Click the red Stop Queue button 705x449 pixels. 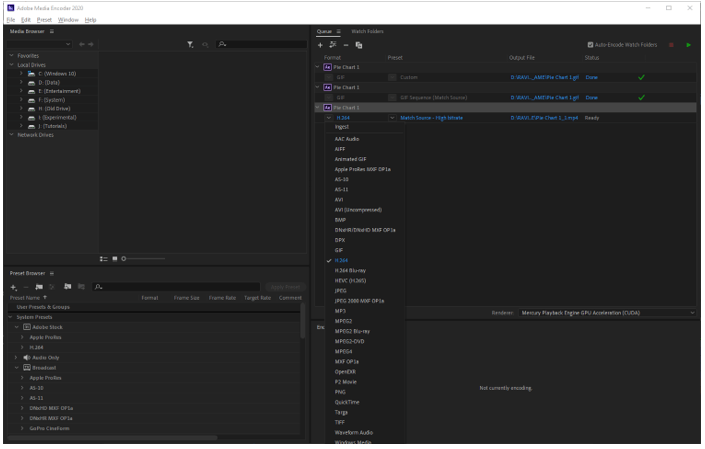671,45
